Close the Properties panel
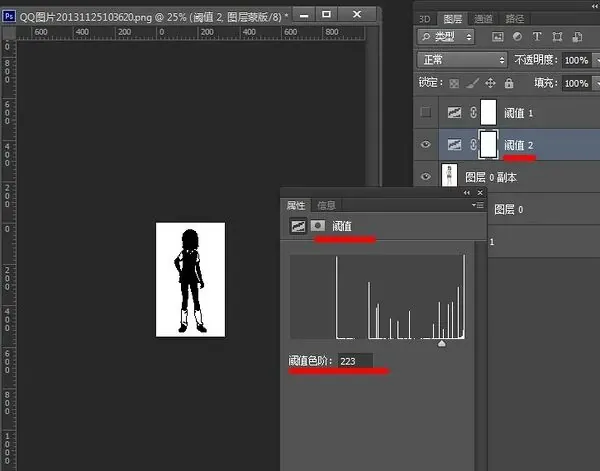 tap(480, 192)
